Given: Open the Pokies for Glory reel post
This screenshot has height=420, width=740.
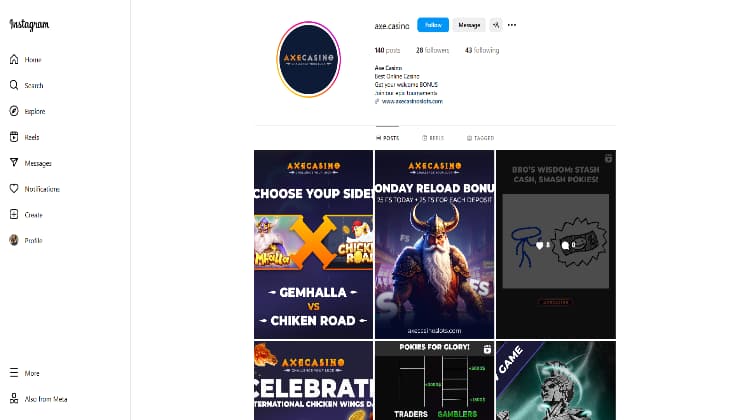Looking at the screenshot, I should coord(435,380).
